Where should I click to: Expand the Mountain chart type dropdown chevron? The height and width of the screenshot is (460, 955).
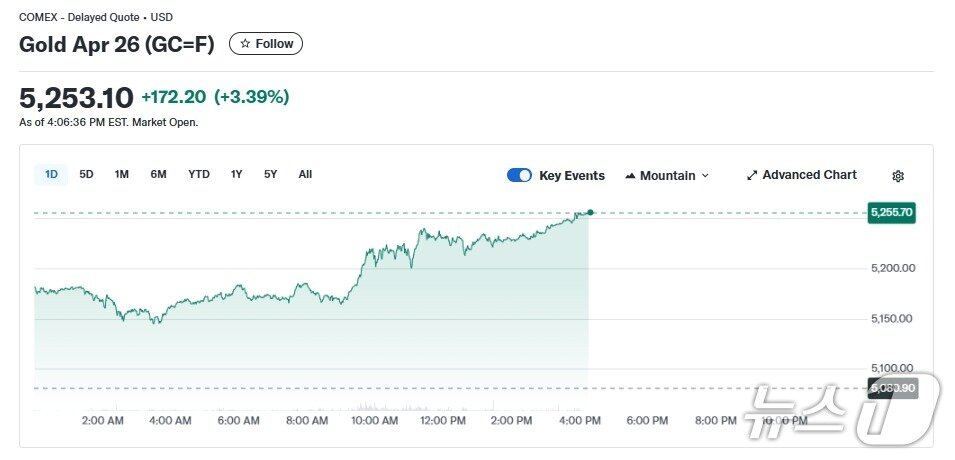click(705, 176)
